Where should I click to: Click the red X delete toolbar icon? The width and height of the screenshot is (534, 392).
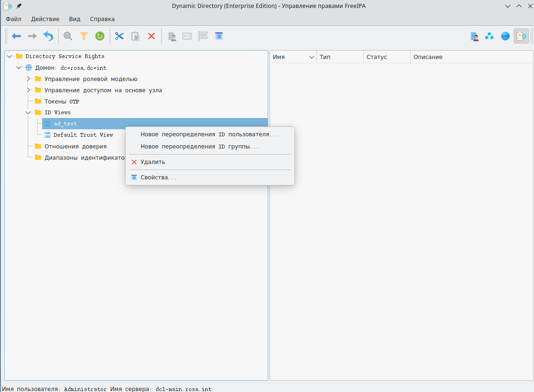coord(151,36)
